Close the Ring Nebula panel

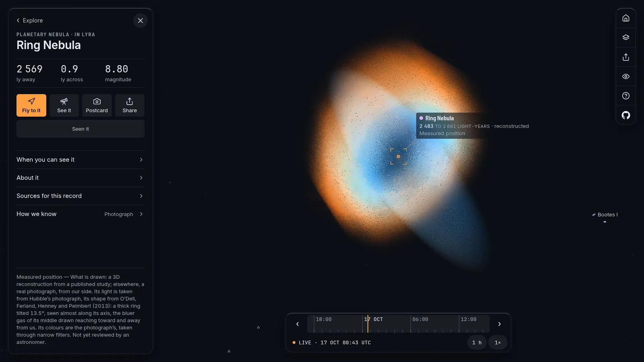tap(140, 21)
